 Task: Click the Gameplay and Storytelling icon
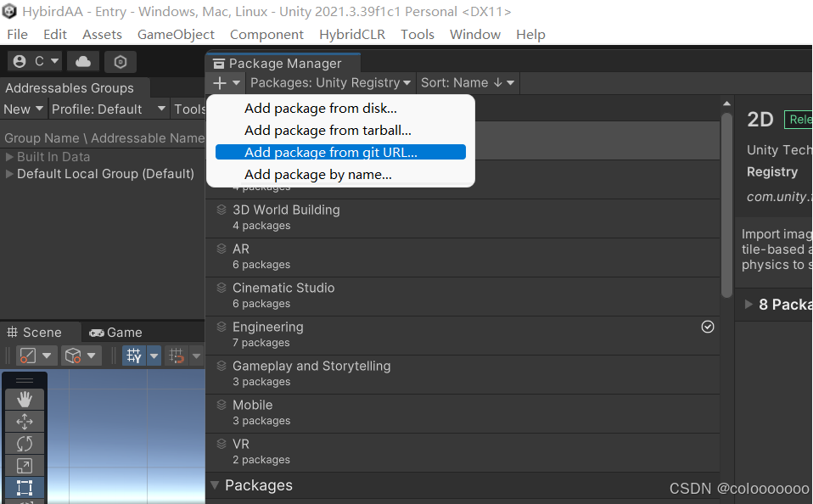[x=221, y=366]
